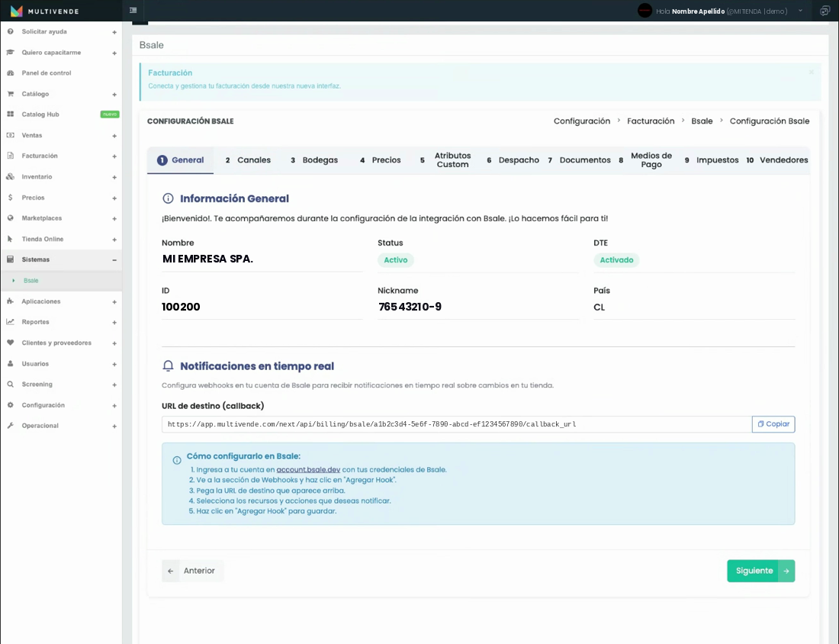The image size is (839, 644).
Task: Click the Catalog Hub grid icon
Action: 10,114
